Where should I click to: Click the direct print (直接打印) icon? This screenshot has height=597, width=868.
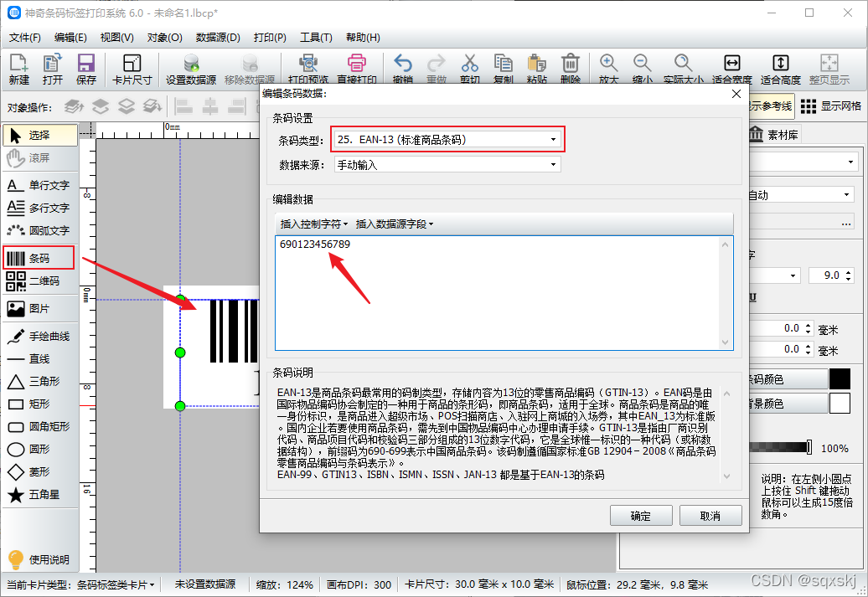point(357,69)
